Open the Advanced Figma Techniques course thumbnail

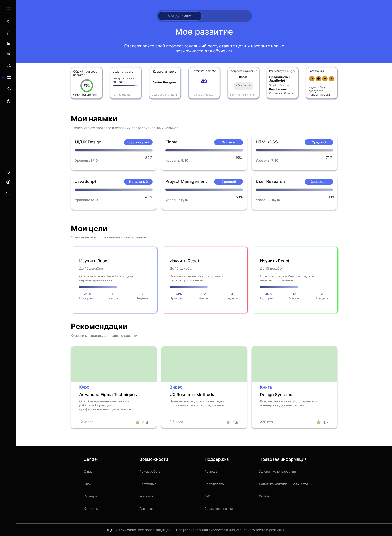point(114,364)
